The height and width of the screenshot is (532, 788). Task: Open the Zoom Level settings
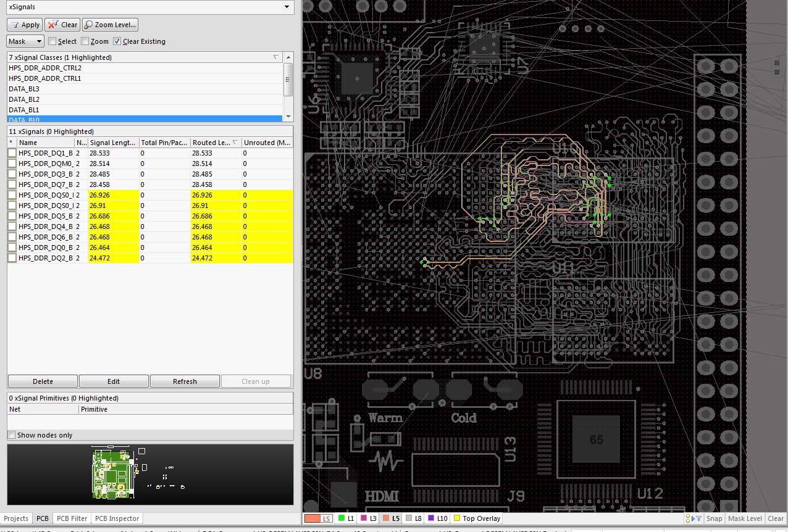[111, 25]
